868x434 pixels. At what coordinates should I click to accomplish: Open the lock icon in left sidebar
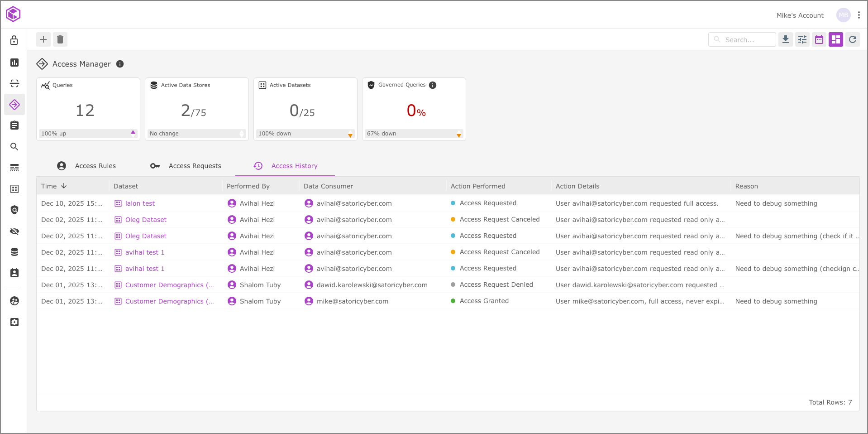[x=14, y=40]
